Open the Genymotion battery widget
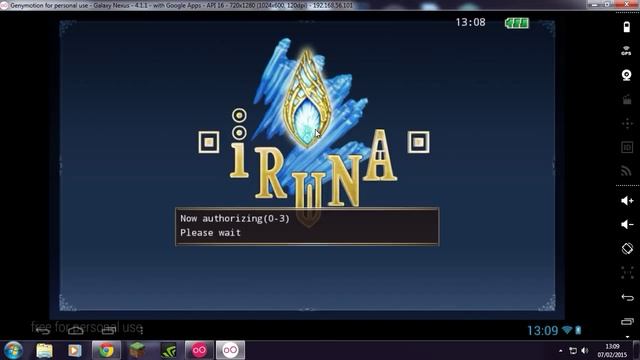The height and width of the screenshot is (360, 640). point(627,27)
